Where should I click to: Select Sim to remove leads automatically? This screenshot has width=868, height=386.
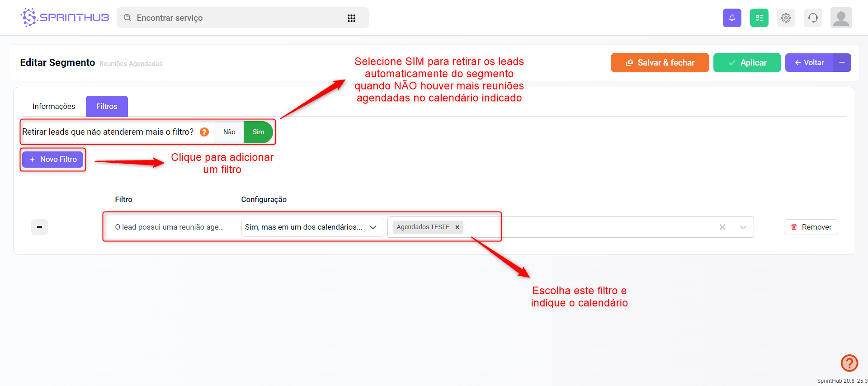[258, 132]
